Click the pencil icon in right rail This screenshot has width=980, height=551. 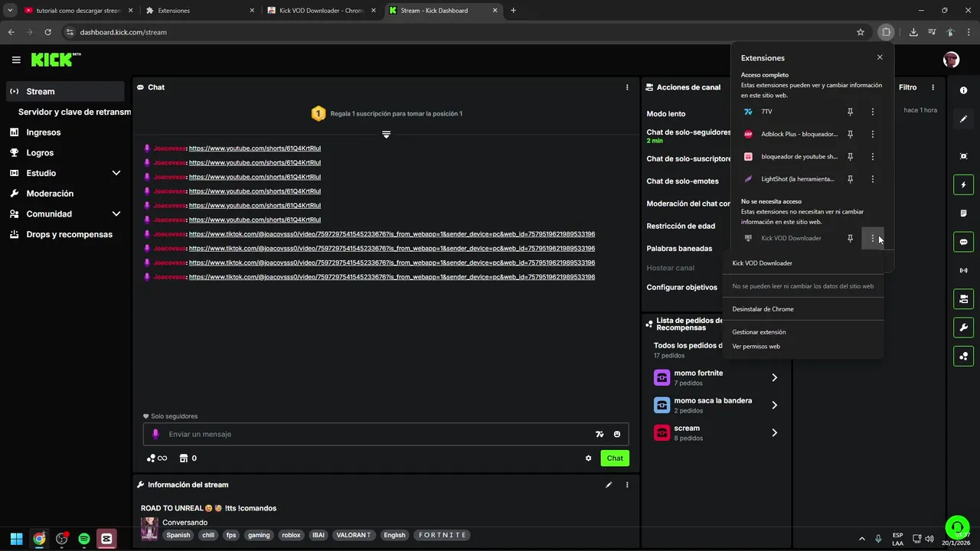tap(963, 119)
